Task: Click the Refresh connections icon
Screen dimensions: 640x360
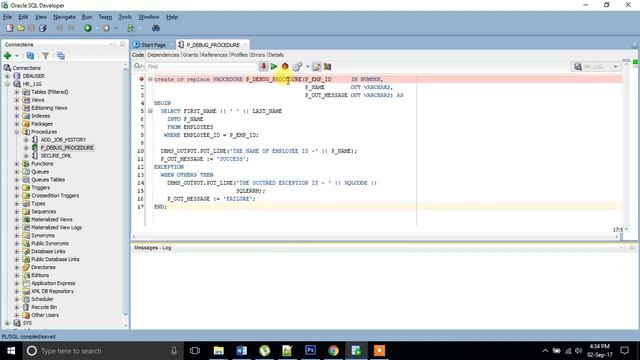Action: 30,56
